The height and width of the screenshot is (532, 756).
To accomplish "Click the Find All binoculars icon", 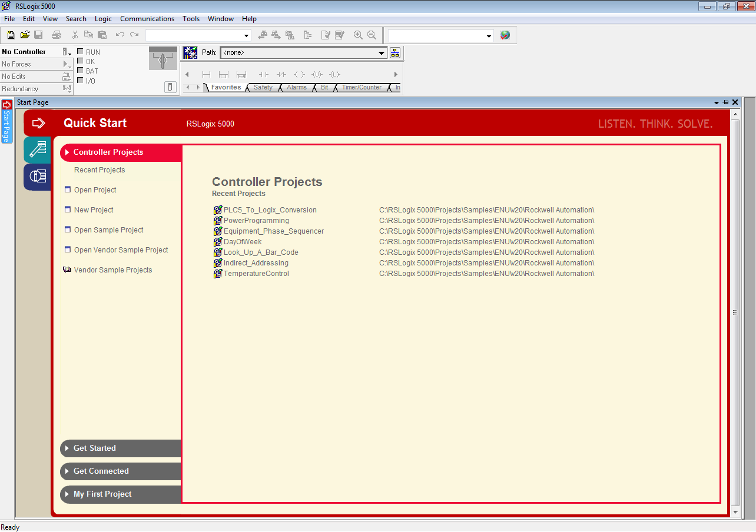I will [290, 35].
